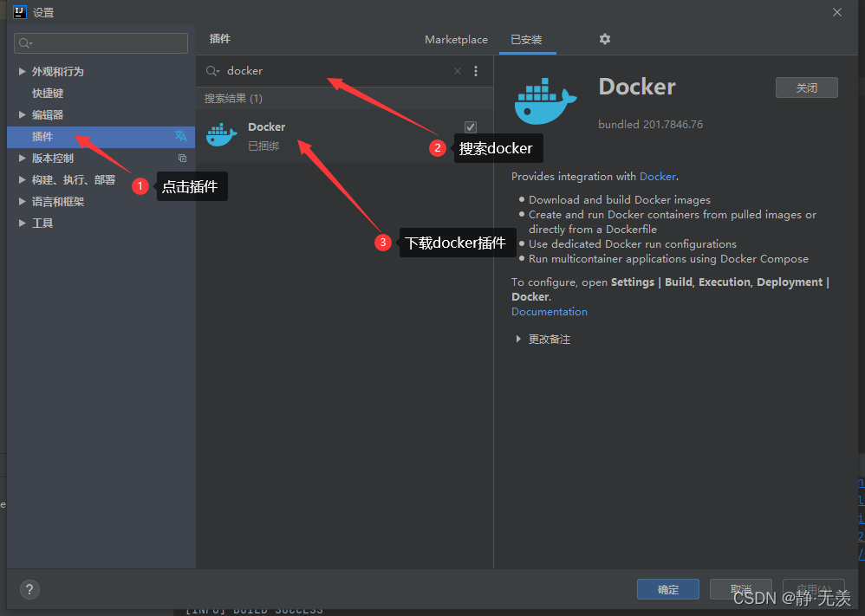Viewport: 865px width, 616px height.
Task: Open the search options kebab menu
Action: coord(476,71)
